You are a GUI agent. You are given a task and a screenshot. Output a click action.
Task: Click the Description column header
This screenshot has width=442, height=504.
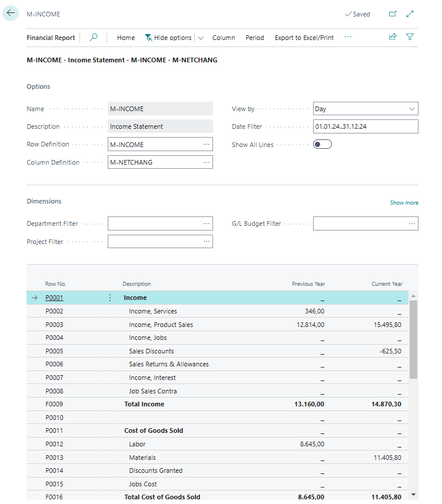137,284
